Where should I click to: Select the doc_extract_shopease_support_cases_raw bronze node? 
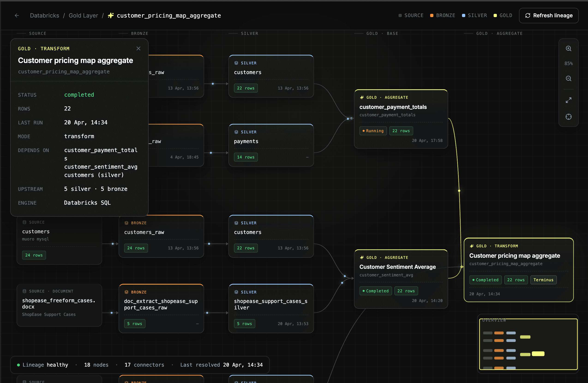[161, 308]
